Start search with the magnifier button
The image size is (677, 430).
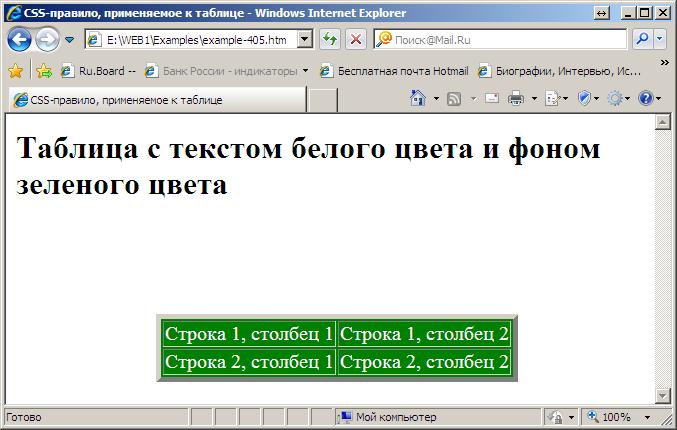[x=642, y=39]
